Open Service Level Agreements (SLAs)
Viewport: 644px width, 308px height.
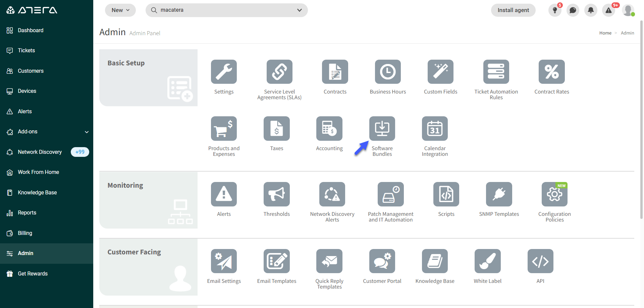coord(279,71)
